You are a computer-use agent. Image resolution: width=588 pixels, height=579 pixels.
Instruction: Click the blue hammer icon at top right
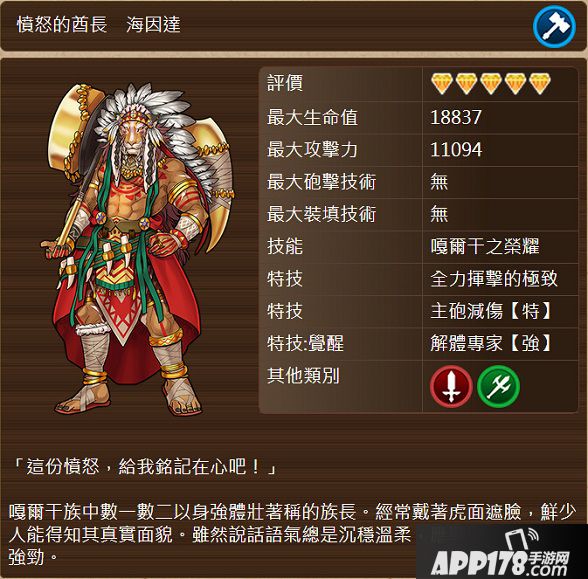click(x=554, y=26)
